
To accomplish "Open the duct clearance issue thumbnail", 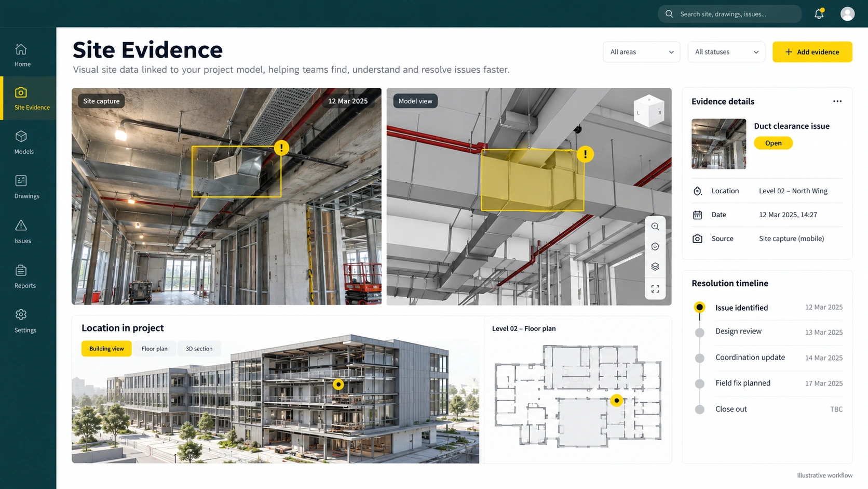I will pyautogui.click(x=718, y=144).
